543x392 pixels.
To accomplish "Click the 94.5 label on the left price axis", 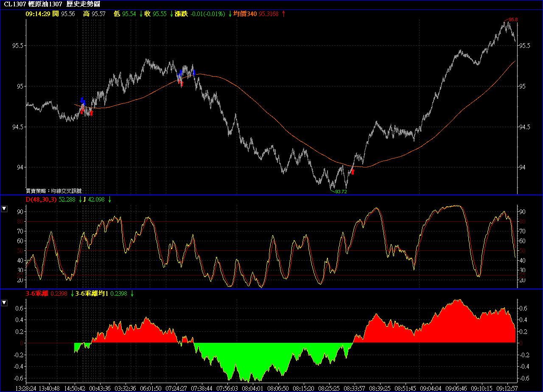I will click(18, 127).
